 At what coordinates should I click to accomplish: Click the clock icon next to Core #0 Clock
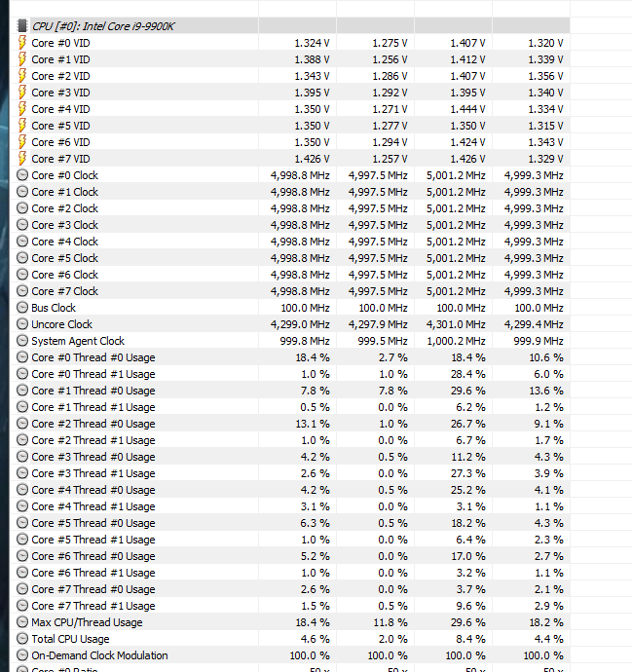point(22,175)
